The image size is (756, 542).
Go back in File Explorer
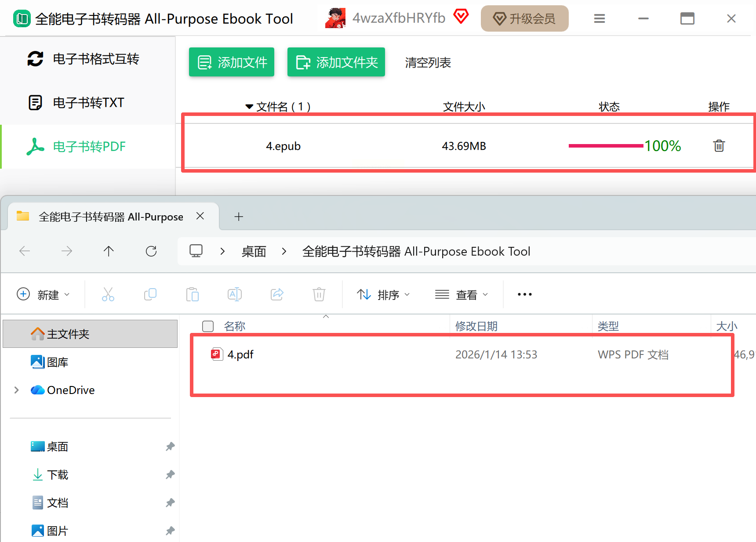click(25, 251)
